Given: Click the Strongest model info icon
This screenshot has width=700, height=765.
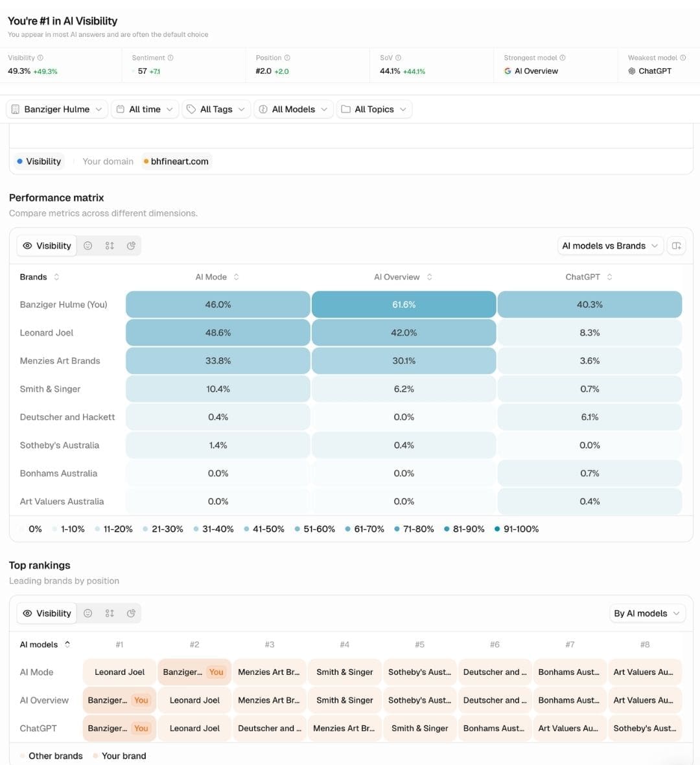Looking at the screenshot, I should coord(563,58).
